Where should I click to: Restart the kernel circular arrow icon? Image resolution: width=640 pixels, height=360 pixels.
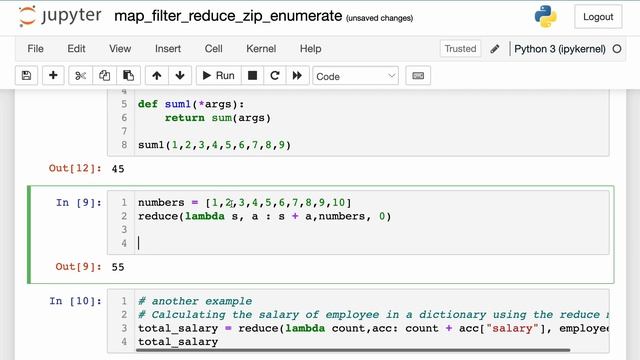click(275, 76)
